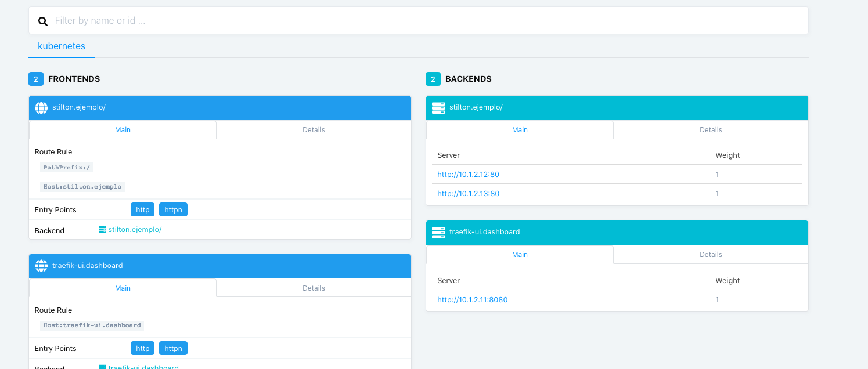This screenshot has height=369, width=868.
Task: Click the backends count badge
Action: point(433,79)
